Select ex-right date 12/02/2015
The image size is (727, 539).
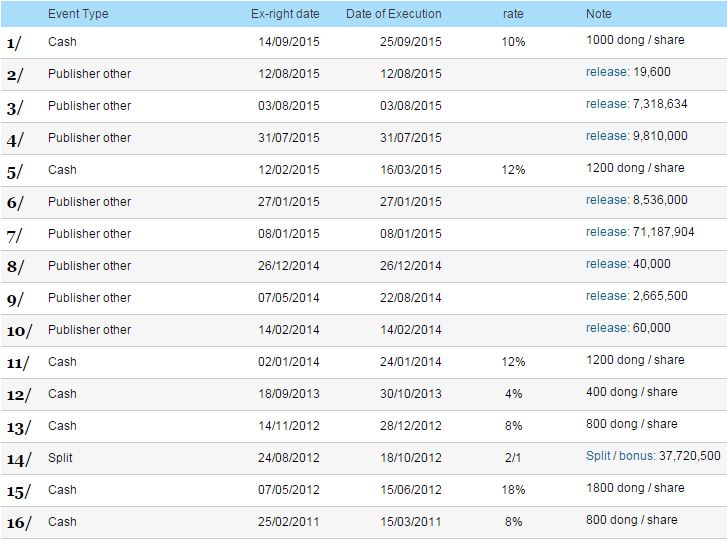click(289, 170)
